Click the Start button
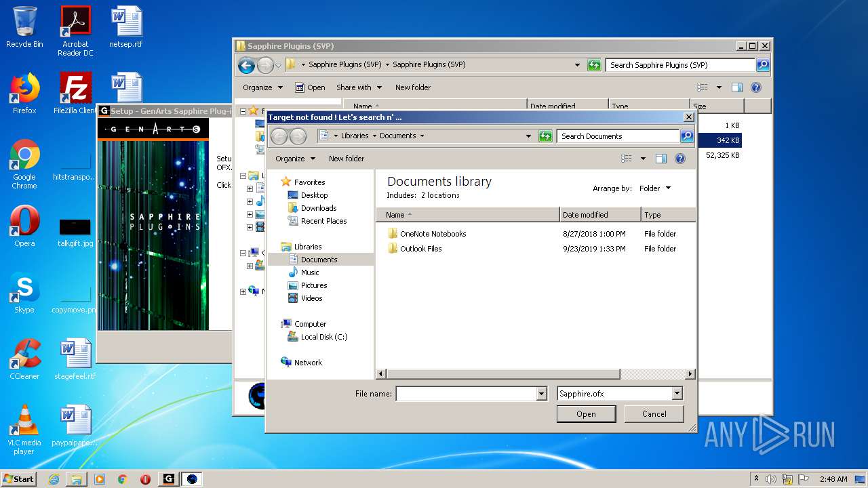 (x=19, y=479)
